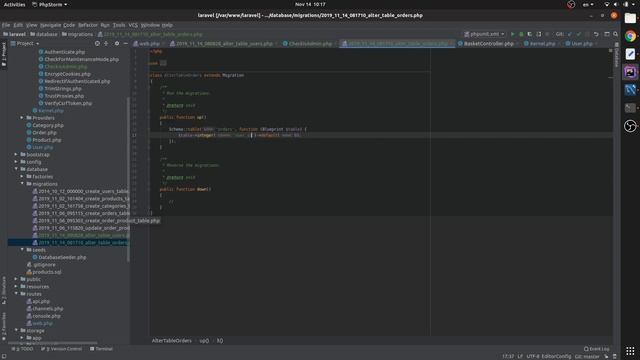
Task: Open the VCS menu
Action: coord(133,25)
